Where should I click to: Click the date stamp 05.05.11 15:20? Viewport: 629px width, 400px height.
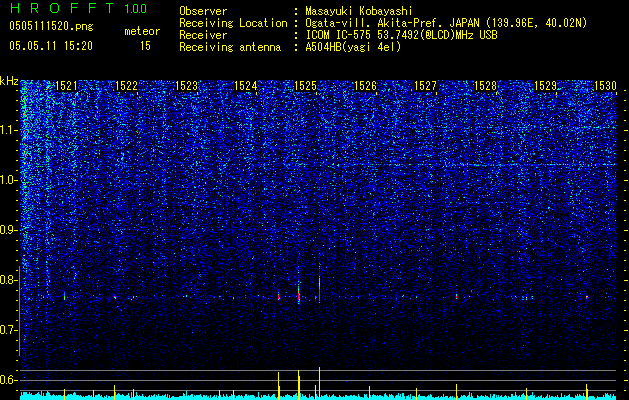click(x=51, y=46)
